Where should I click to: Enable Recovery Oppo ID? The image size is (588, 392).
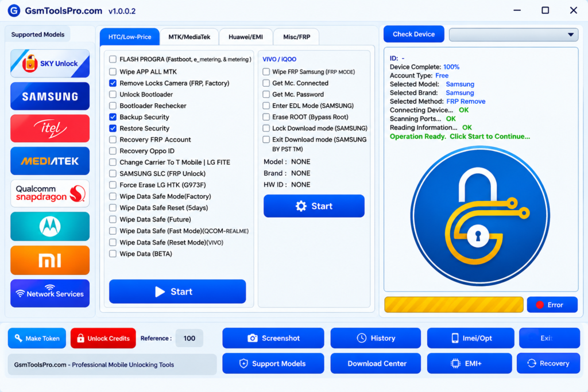113,151
